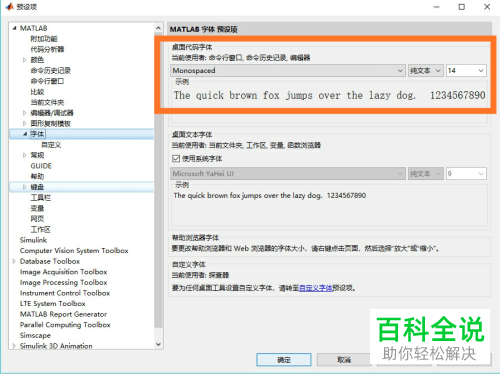Select the Database Toolbox item
This screenshot has height=374, width=500.
50,261
